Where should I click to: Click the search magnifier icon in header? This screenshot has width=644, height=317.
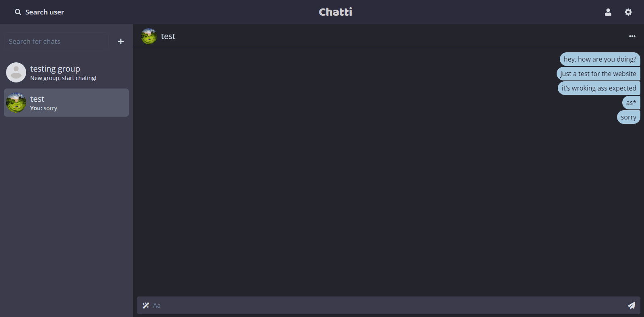18,12
